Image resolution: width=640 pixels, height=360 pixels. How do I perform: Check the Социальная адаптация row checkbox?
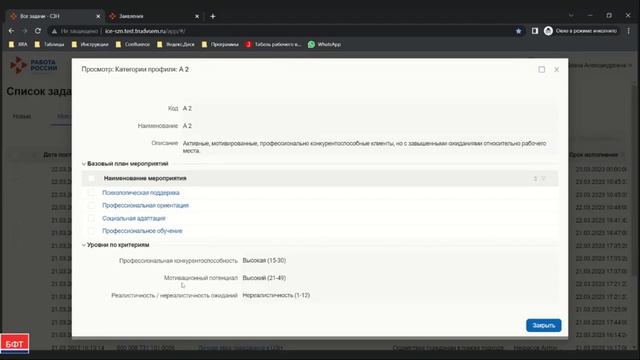(x=91, y=218)
